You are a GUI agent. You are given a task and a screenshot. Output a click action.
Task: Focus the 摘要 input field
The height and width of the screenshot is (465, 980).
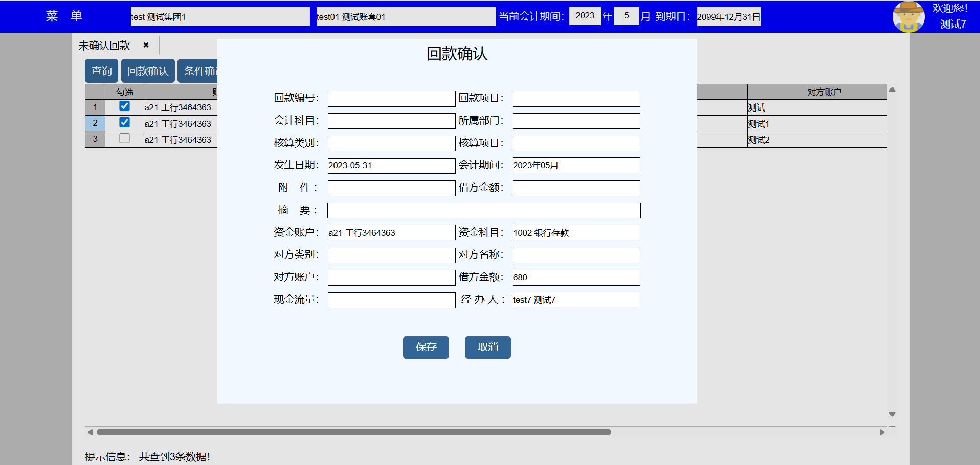click(483, 210)
